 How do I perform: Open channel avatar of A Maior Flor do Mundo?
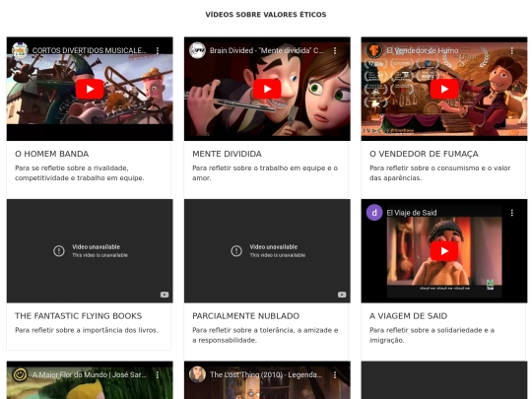pos(20,375)
